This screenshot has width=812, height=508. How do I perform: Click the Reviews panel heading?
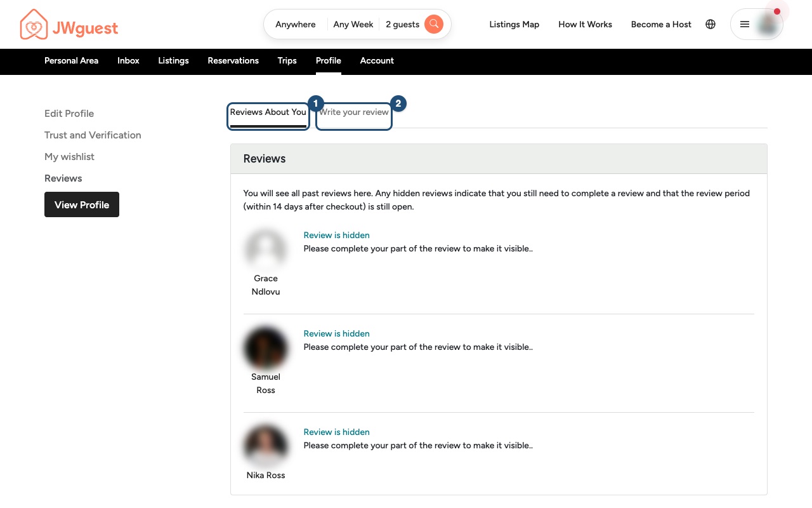point(265,159)
